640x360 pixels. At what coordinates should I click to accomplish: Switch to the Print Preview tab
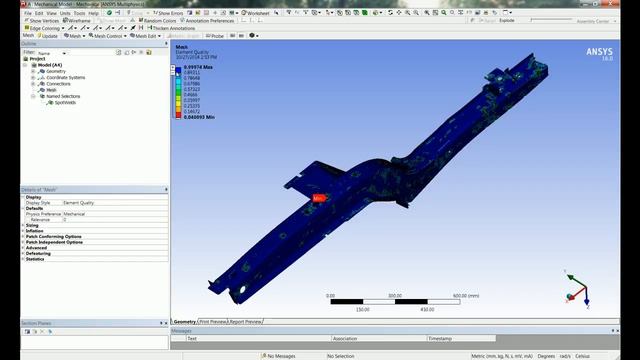(x=213, y=322)
